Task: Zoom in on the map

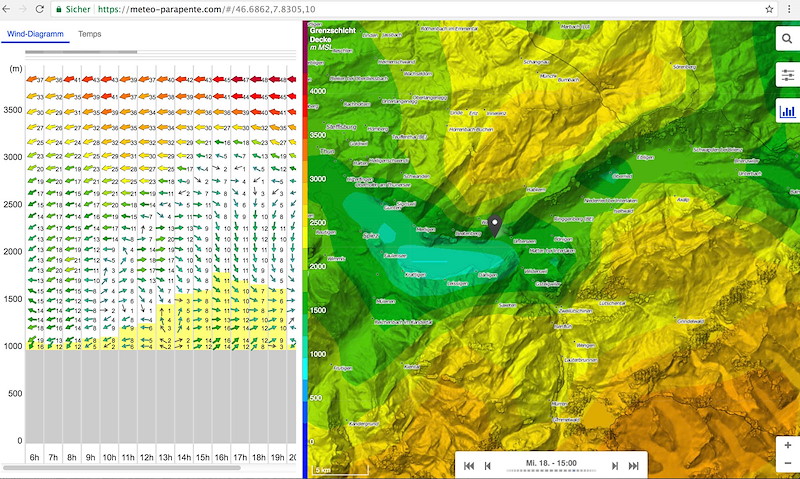Action: [x=788, y=445]
